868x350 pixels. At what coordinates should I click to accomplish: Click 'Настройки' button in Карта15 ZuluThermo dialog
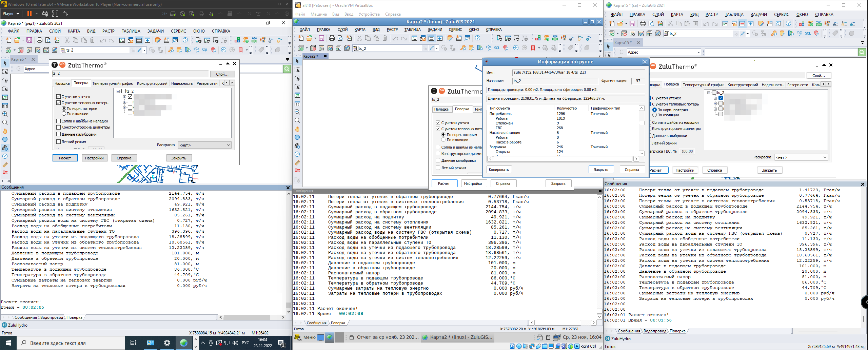(x=685, y=170)
